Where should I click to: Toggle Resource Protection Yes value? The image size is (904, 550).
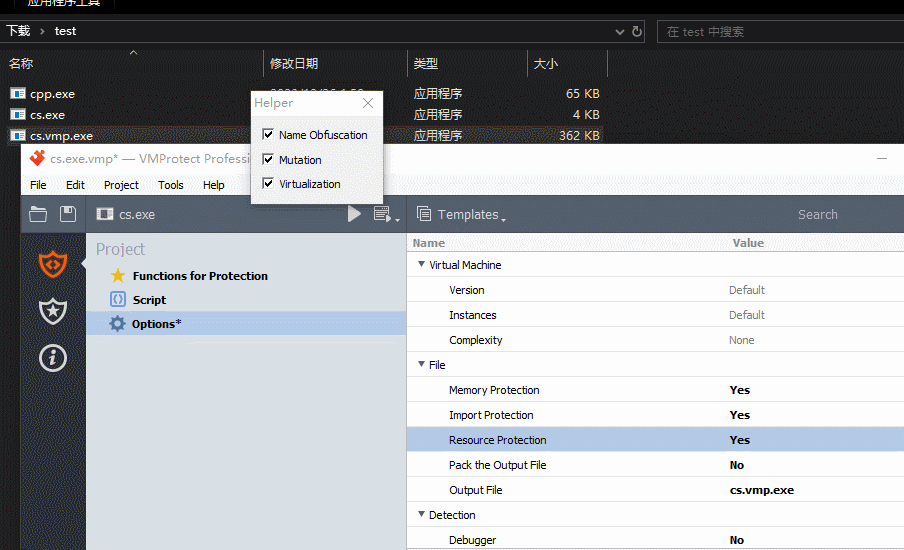coord(740,440)
